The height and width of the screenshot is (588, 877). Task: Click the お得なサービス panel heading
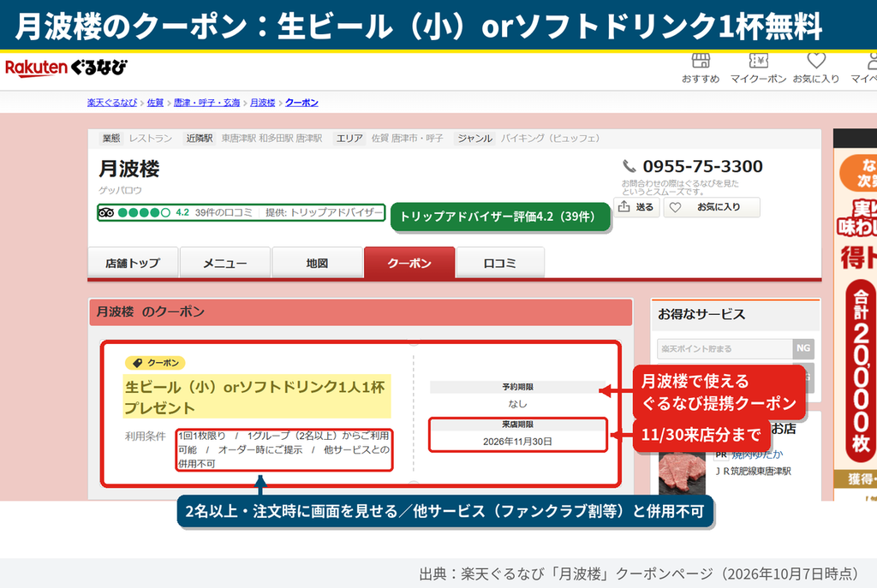point(701,314)
